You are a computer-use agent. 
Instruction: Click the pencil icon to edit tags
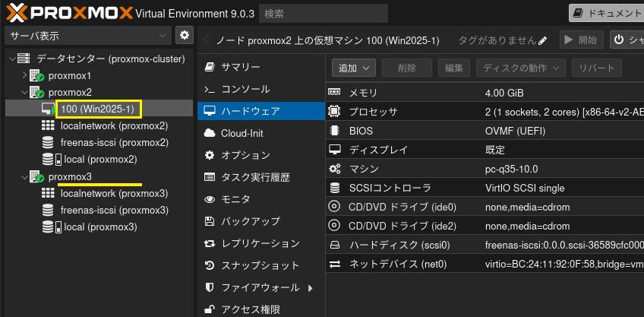pos(542,40)
